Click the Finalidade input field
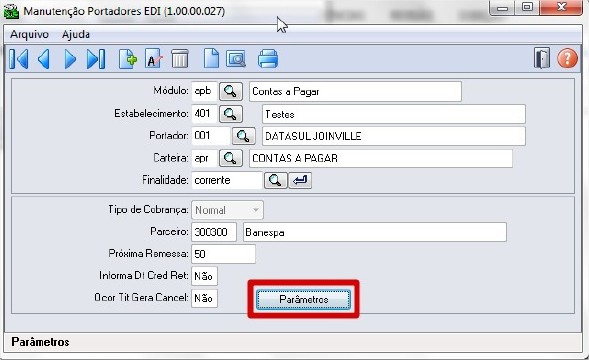Viewport: 589px width, 360px height. (227, 180)
